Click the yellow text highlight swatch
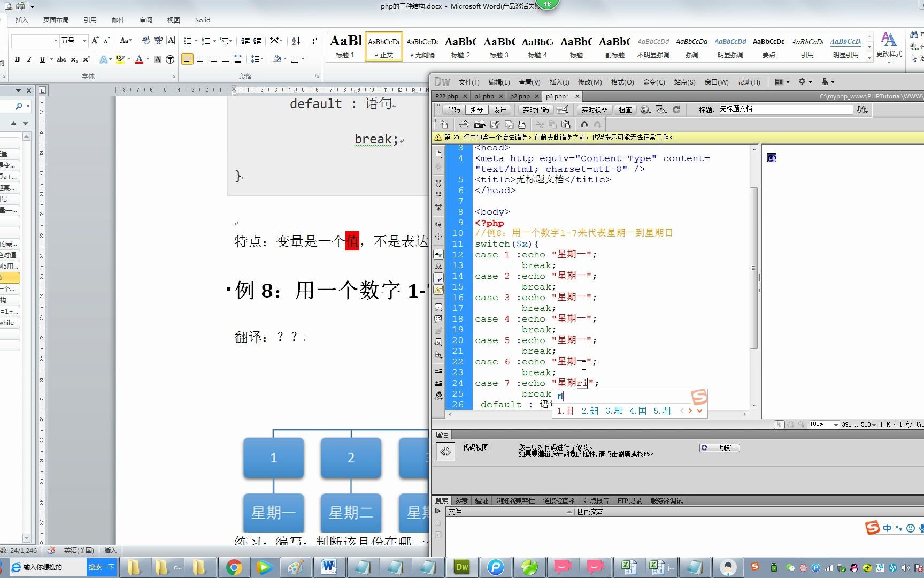This screenshot has width=924, height=578. [120, 59]
